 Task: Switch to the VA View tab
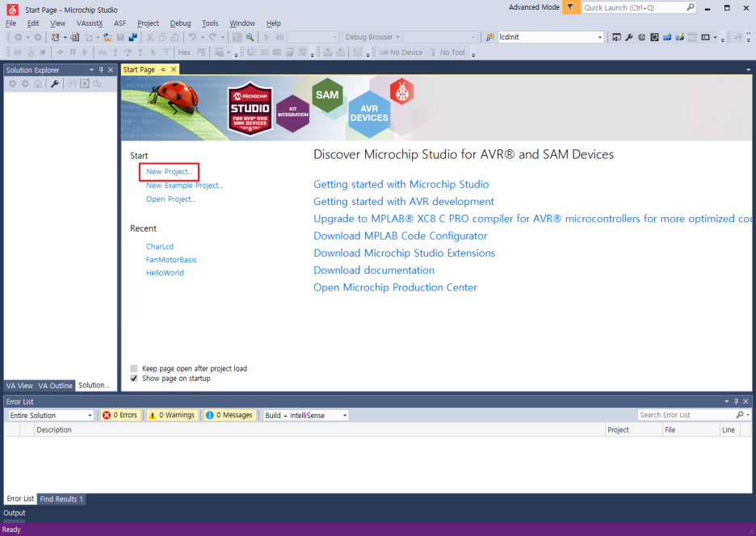point(19,386)
